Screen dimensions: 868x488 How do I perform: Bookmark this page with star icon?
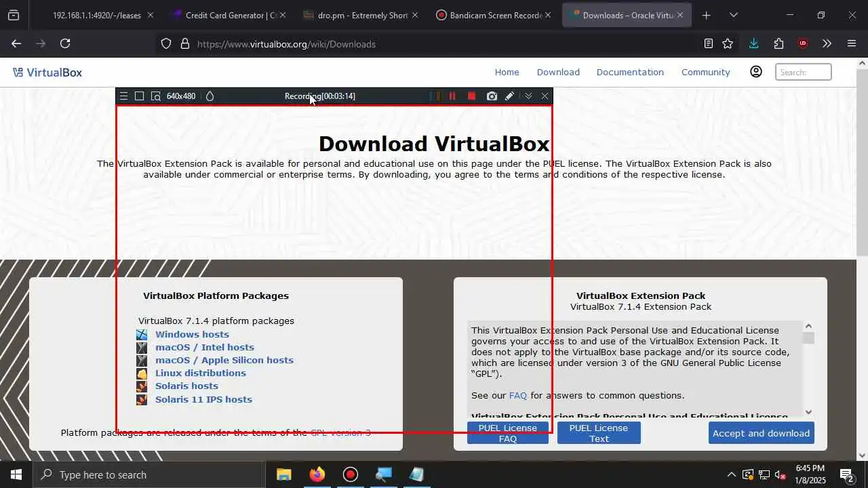click(728, 43)
